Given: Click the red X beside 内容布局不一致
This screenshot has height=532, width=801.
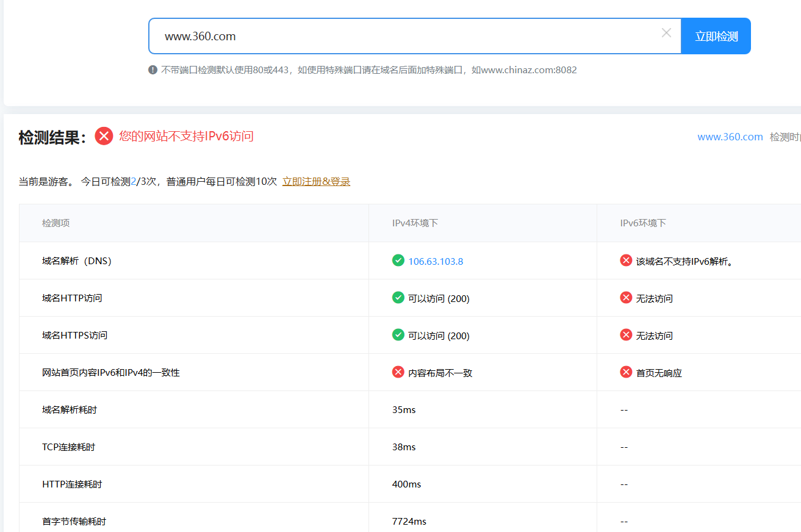Looking at the screenshot, I should tap(398, 372).
